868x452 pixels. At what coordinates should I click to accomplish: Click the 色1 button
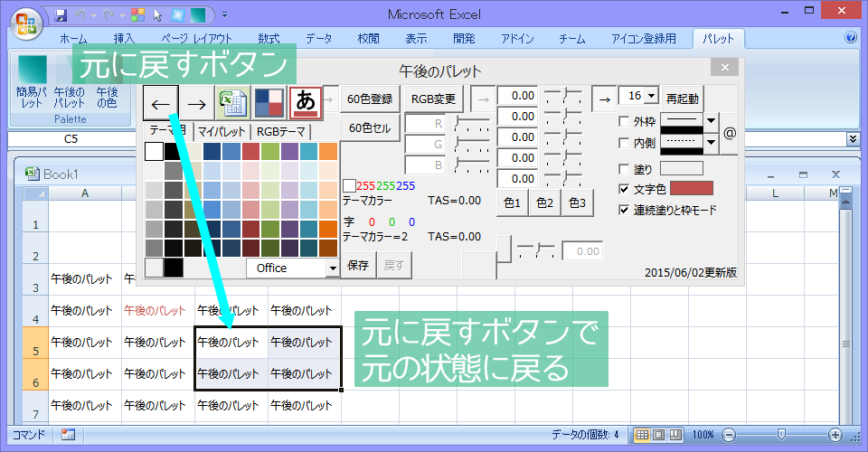click(512, 203)
